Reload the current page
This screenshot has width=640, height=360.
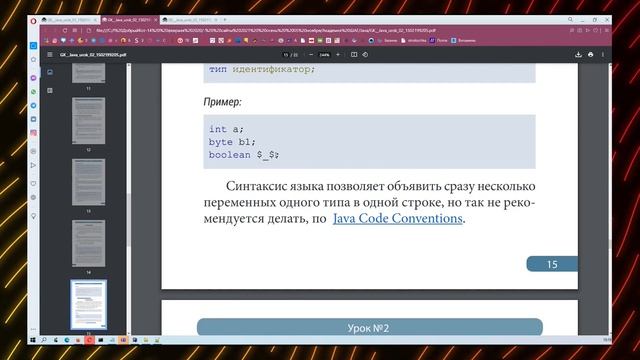click(65, 31)
